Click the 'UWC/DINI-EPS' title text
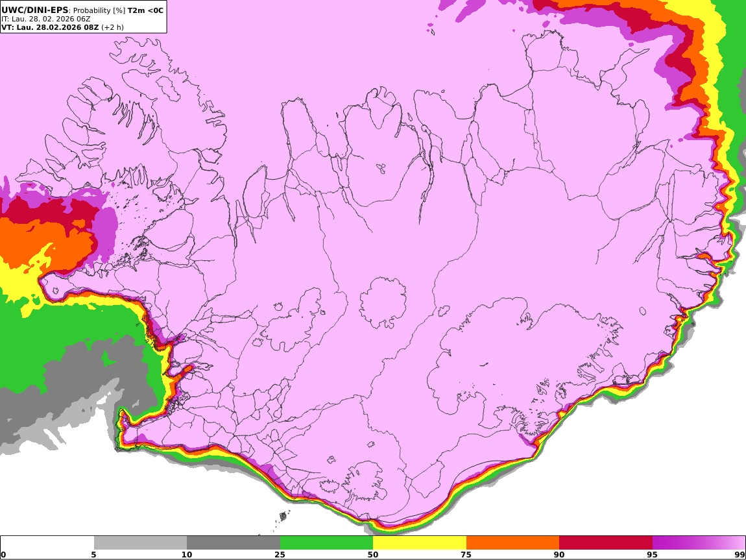 [35, 10]
